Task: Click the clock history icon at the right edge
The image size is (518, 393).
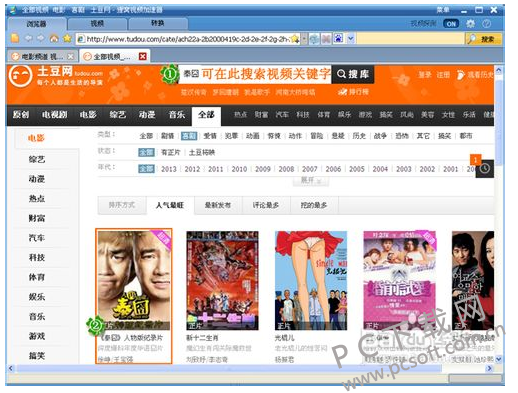Action: (485, 169)
